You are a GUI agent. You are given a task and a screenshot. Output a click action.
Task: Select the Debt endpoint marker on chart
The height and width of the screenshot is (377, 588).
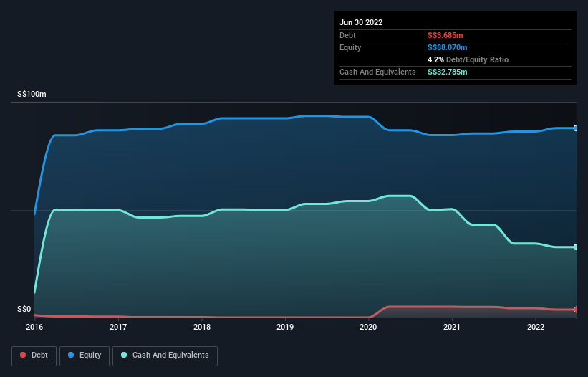coord(576,310)
